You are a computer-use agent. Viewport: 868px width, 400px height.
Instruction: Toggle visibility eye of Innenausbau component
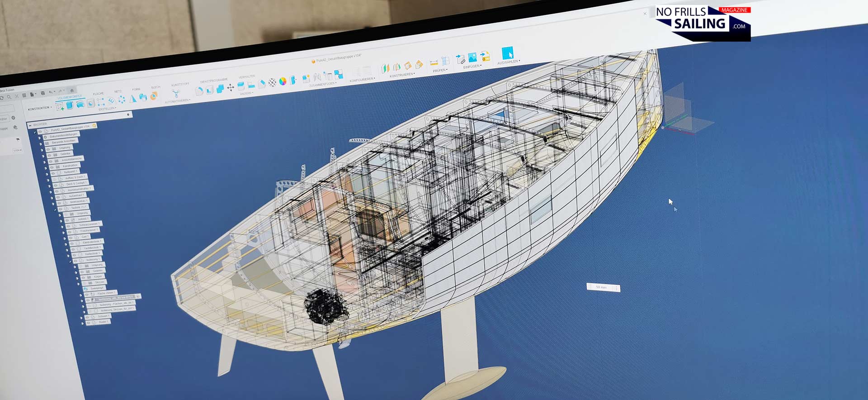[60, 202]
